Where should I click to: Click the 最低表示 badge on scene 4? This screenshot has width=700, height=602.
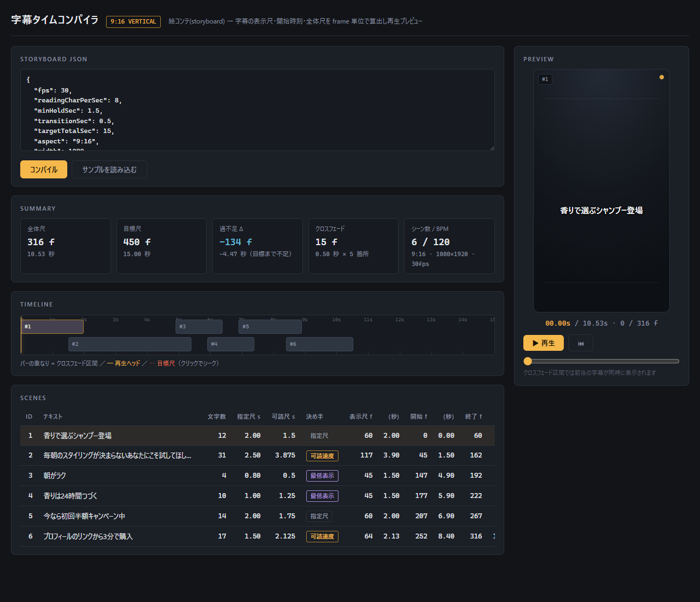[x=322, y=496]
